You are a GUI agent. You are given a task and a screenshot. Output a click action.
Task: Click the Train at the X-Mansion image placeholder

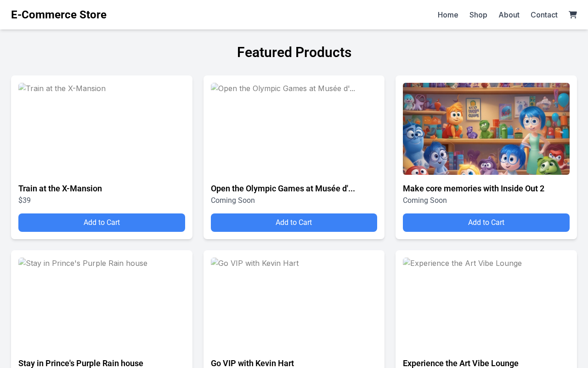[x=102, y=129]
